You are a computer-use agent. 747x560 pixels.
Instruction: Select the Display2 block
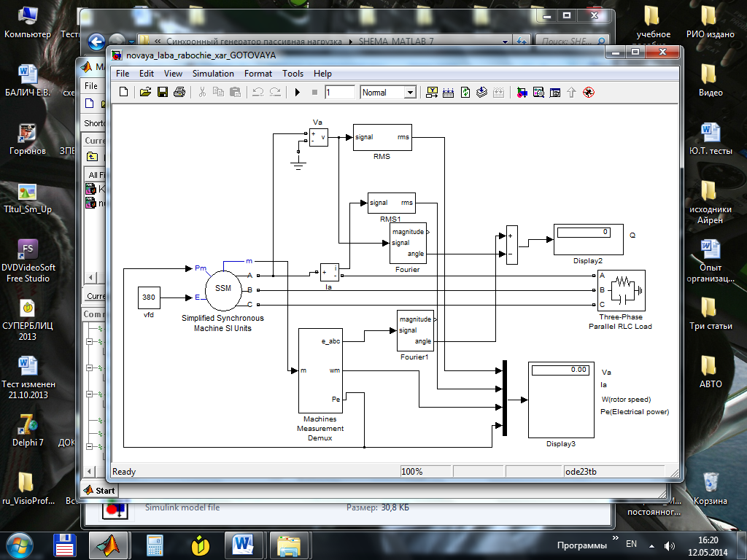click(x=589, y=239)
